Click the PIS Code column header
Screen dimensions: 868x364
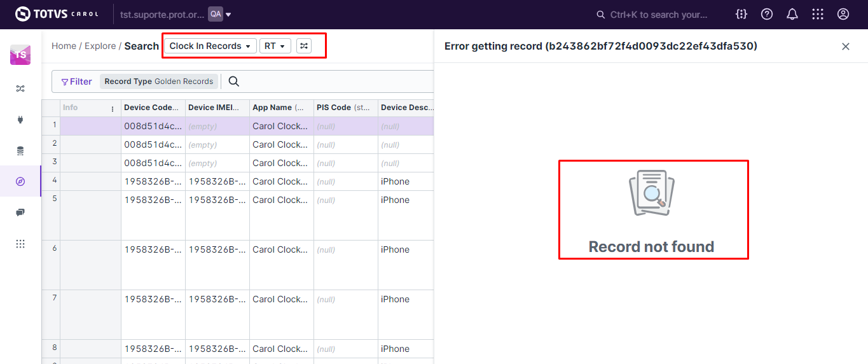coord(346,108)
